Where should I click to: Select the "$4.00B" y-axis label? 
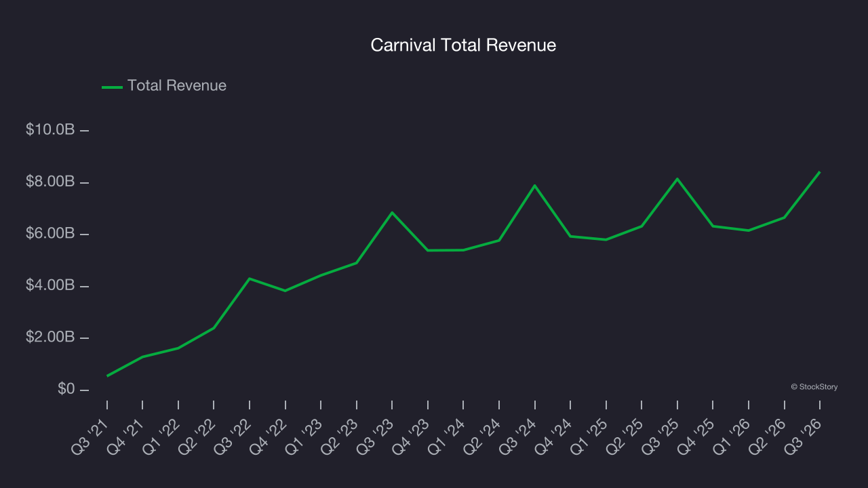pos(50,285)
